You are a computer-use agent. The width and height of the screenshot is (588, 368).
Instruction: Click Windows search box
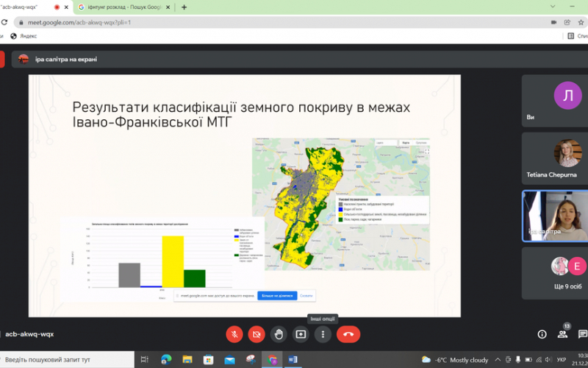(67, 360)
